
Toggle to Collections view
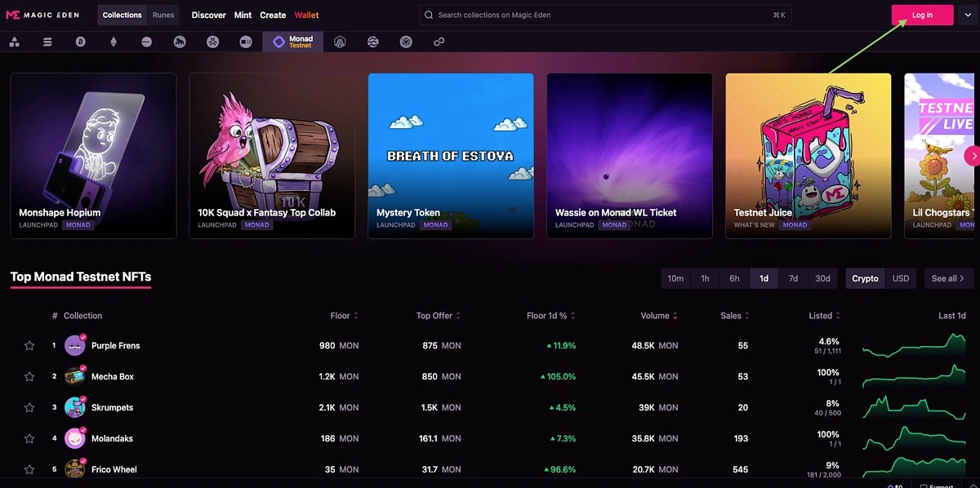click(122, 15)
